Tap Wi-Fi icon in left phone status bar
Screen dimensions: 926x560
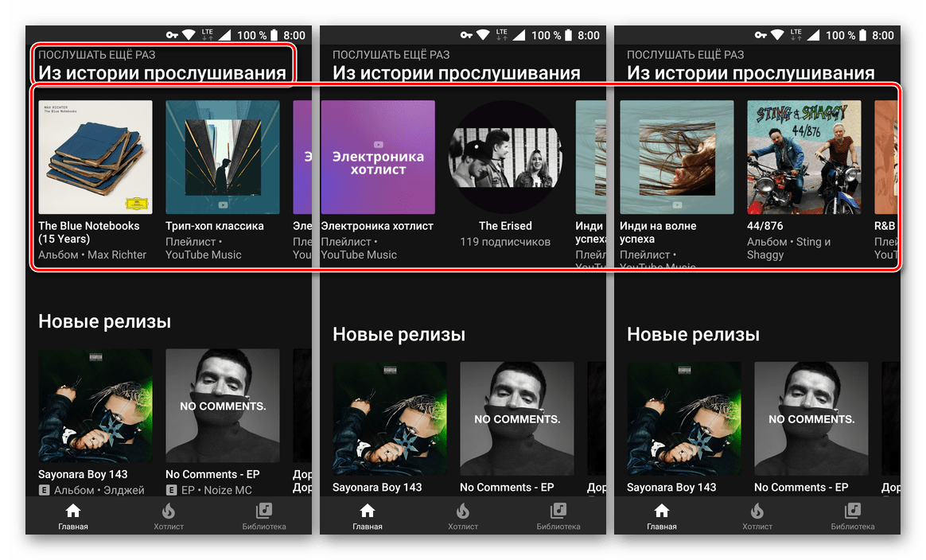(x=189, y=35)
